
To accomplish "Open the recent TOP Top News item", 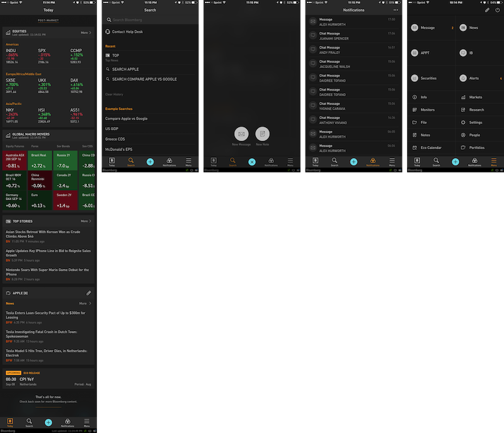I will coord(150,57).
